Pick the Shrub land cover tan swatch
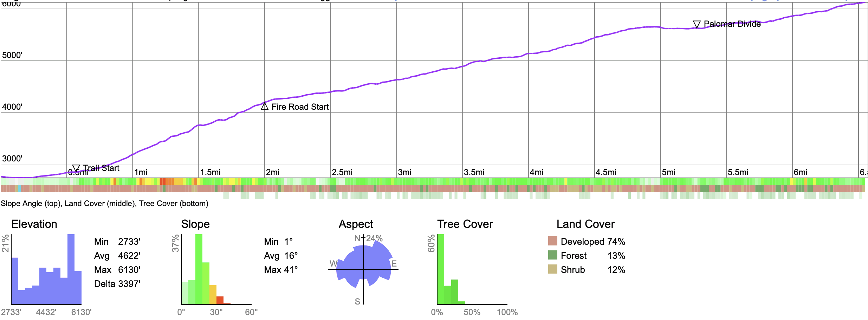 (553, 269)
